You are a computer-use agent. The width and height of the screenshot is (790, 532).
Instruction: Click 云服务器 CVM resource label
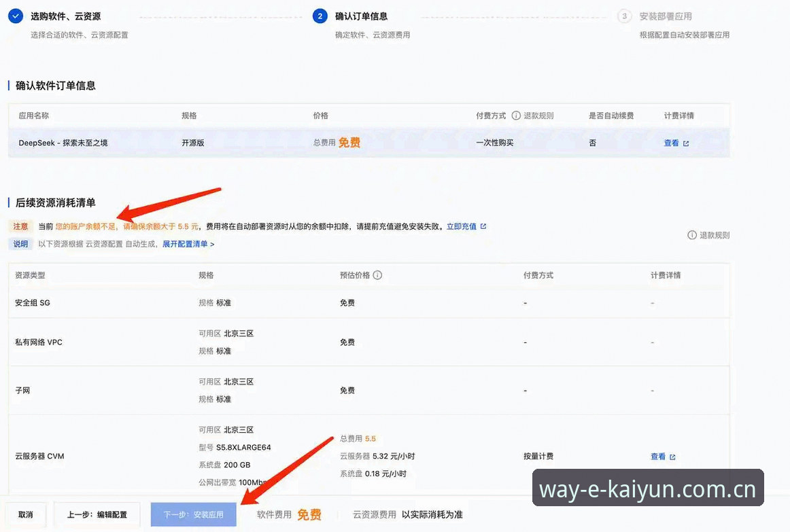39,456
